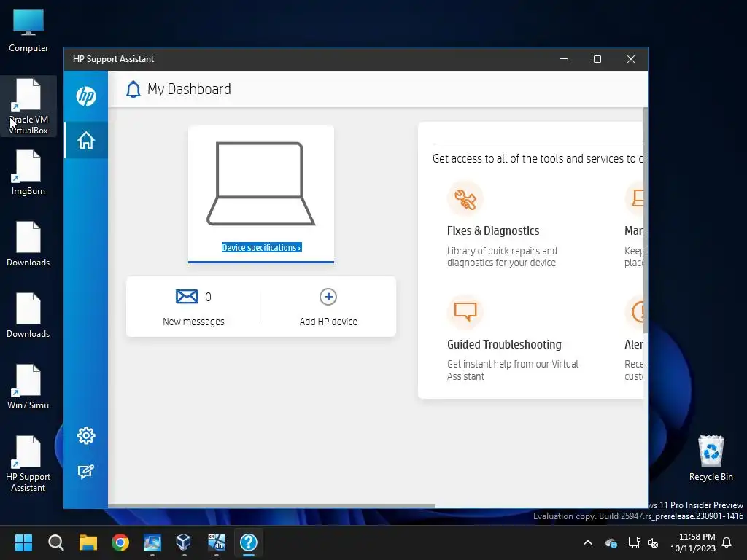This screenshot has height=560, width=747.
Task: Open the Home tab in sidebar
Action: click(x=86, y=140)
